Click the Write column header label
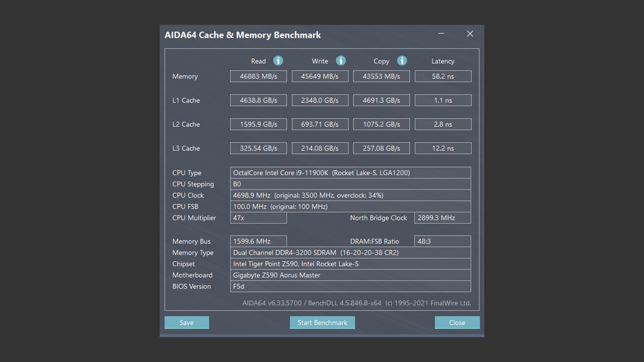This screenshot has width=644, height=362. click(320, 61)
